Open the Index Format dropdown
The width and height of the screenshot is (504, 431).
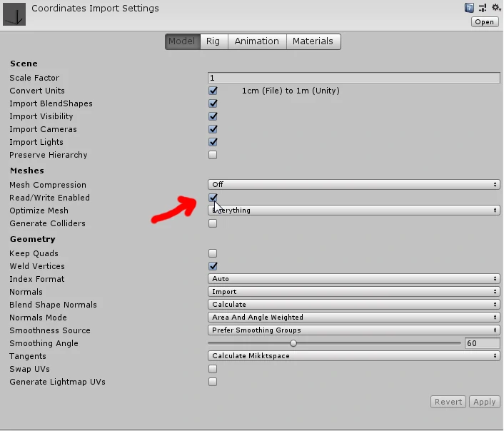(x=353, y=279)
